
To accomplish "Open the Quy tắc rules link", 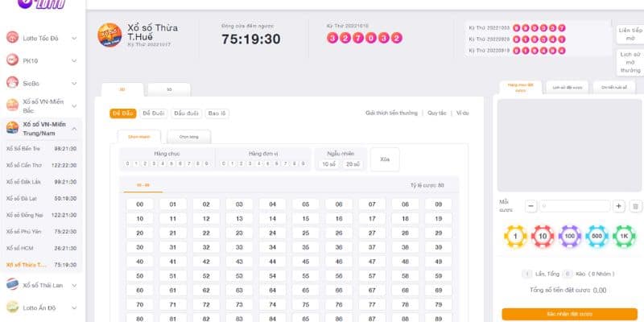I will pos(437,114).
